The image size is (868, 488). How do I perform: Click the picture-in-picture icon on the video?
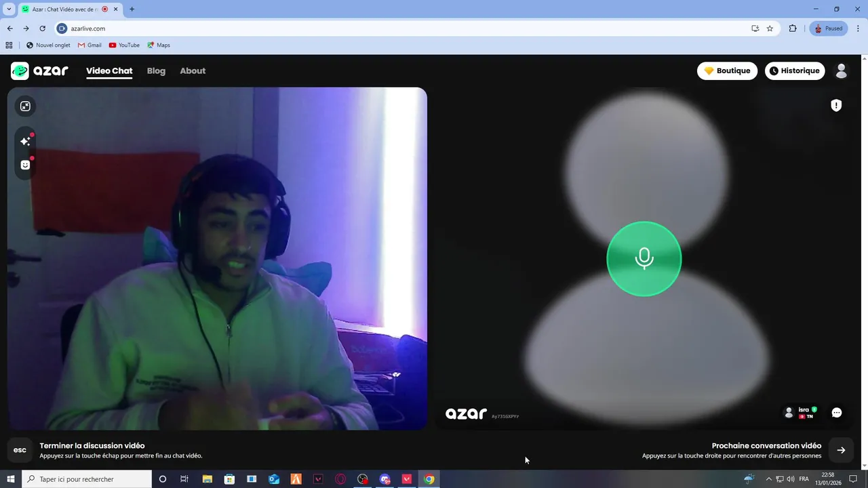click(x=25, y=106)
